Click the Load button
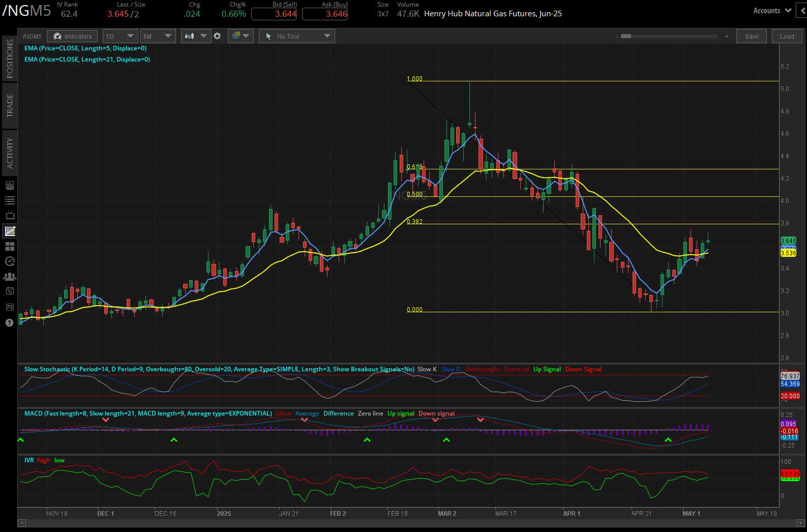The height and width of the screenshot is (532, 807). click(x=787, y=36)
